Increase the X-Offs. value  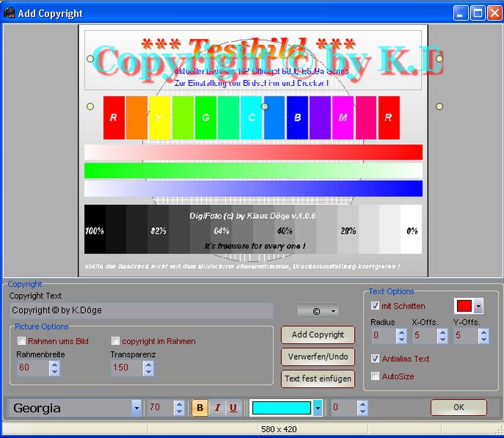[x=442, y=332]
